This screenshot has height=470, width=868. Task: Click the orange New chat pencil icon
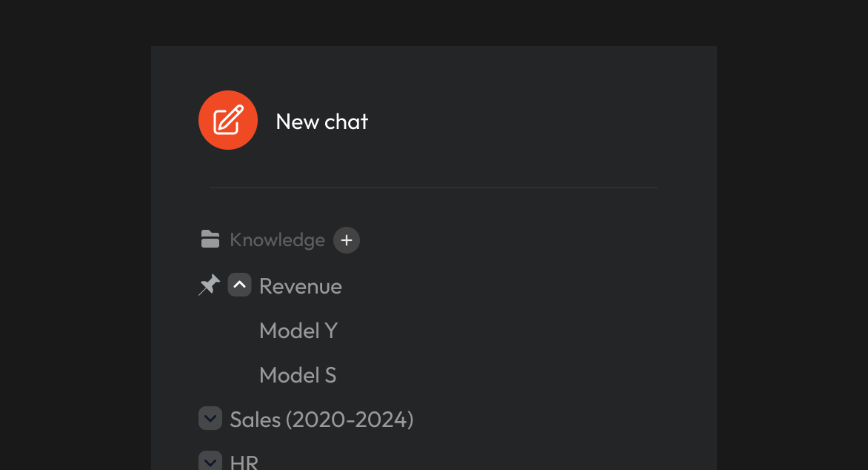coord(228,120)
